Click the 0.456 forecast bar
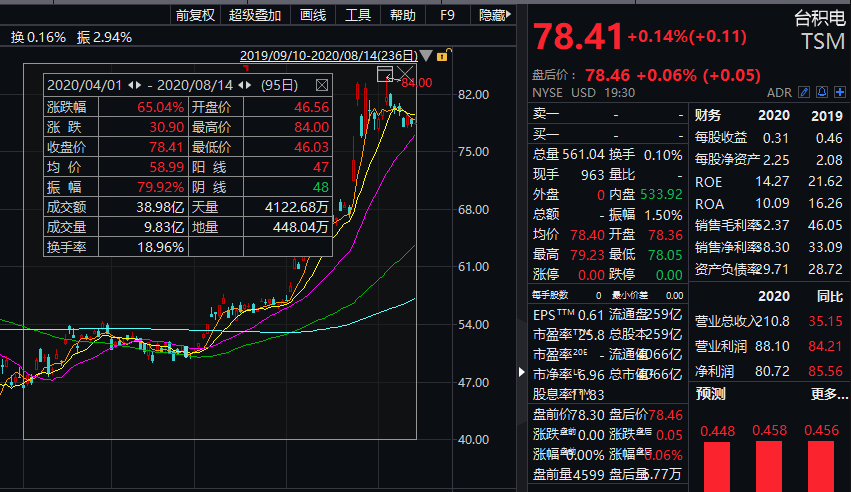851x492 pixels. point(821,467)
